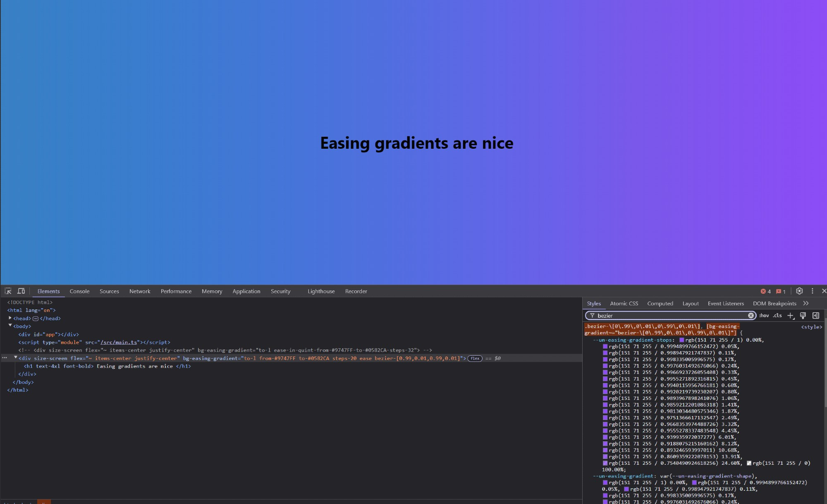Click the red errors count icon

[763, 291]
